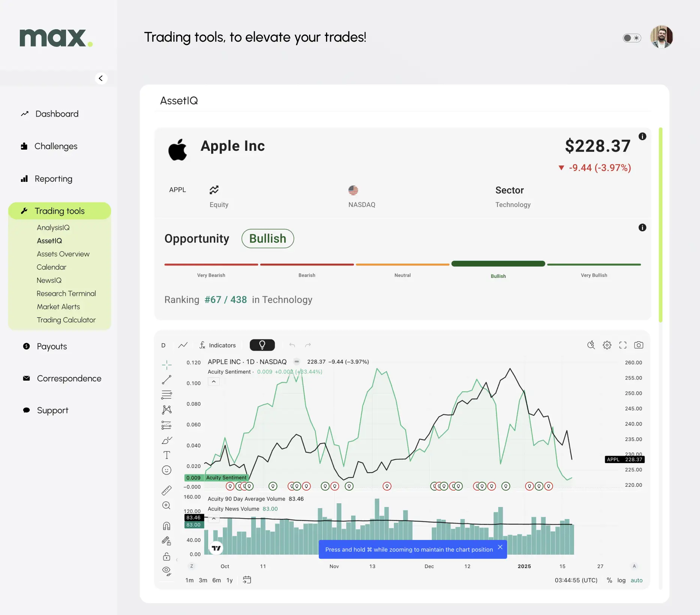Select the Fibonacci retracement lines tool
Image resolution: width=700 pixels, height=615 pixels.
(167, 394)
